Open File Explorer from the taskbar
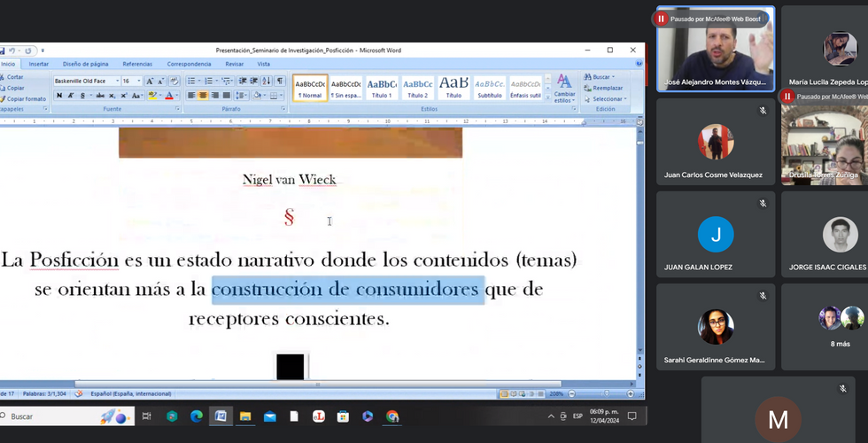868x443 pixels. [245, 416]
